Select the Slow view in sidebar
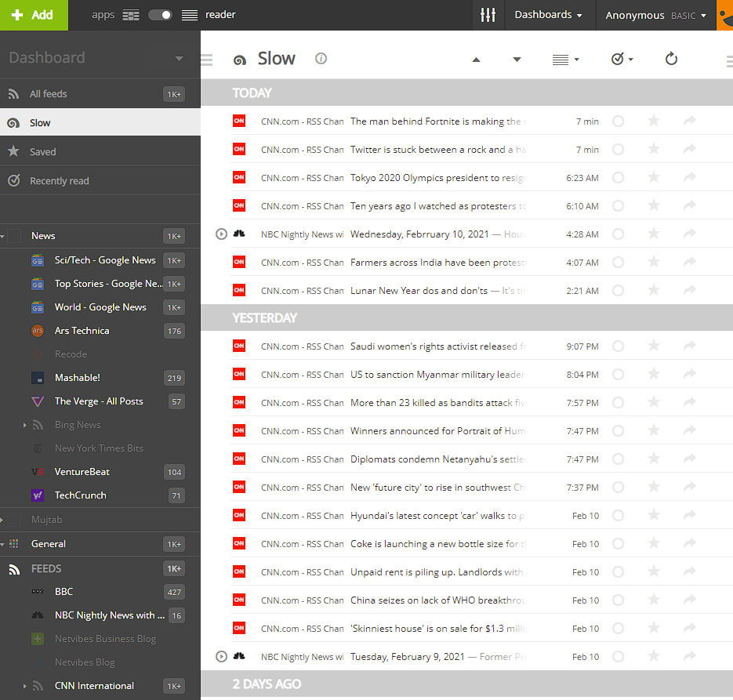The width and height of the screenshot is (733, 700). [x=100, y=123]
